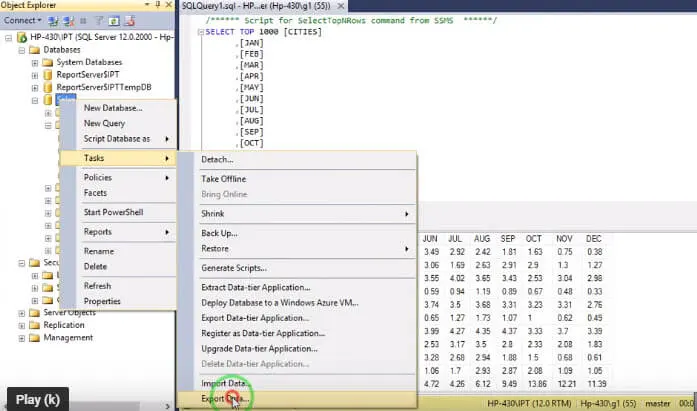Image resolution: width=697 pixels, height=411 pixels.
Task: Click [CITIES] in the query text
Action: (x=302, y=32)
